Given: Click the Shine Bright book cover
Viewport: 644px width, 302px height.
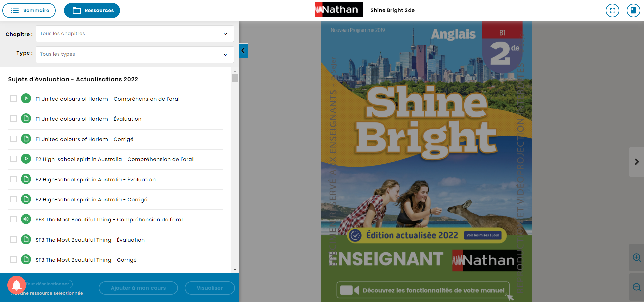Looking at the screenshot, I should coord(427,162).
